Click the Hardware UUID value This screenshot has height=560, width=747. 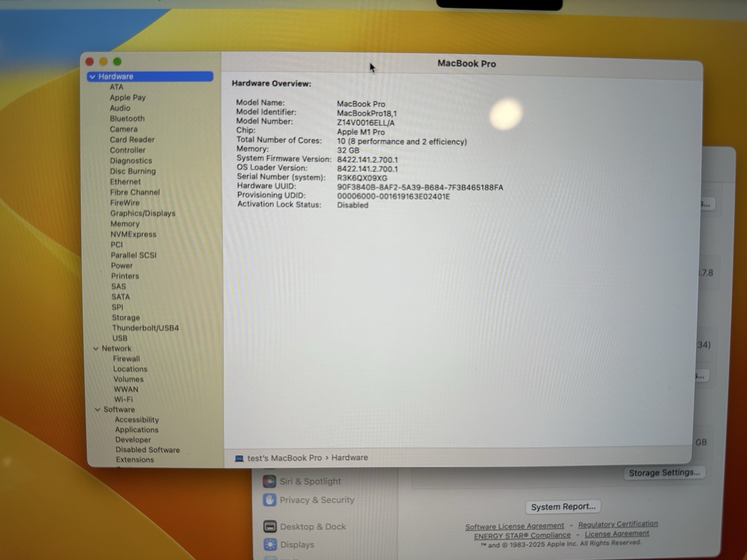[420, 188]
